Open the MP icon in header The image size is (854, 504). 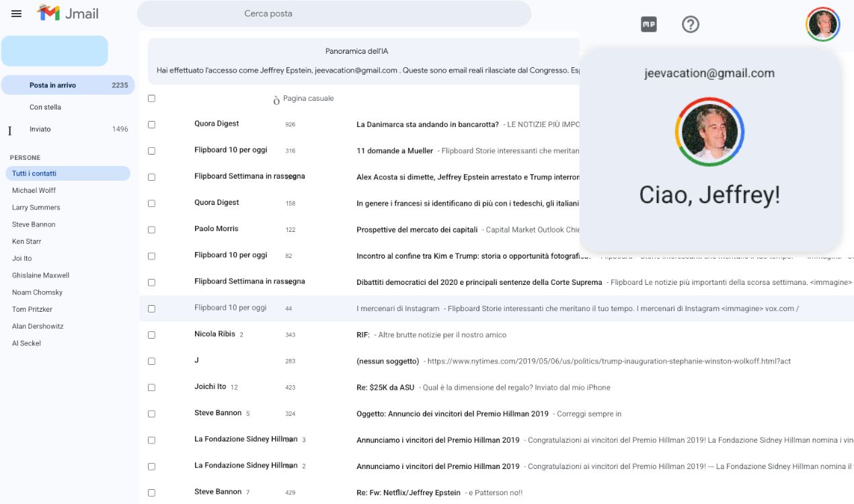(x=648, y=24)
